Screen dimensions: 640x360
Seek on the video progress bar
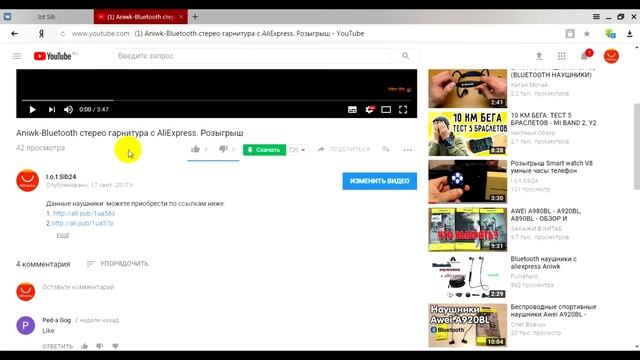coord(216,100)
